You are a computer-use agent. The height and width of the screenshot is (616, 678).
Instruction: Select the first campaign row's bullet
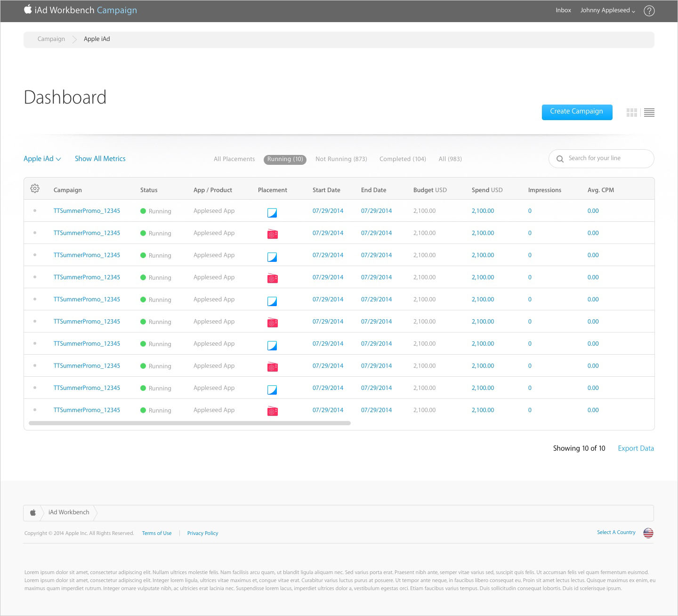pyautogui.click(x=35, y=211)
